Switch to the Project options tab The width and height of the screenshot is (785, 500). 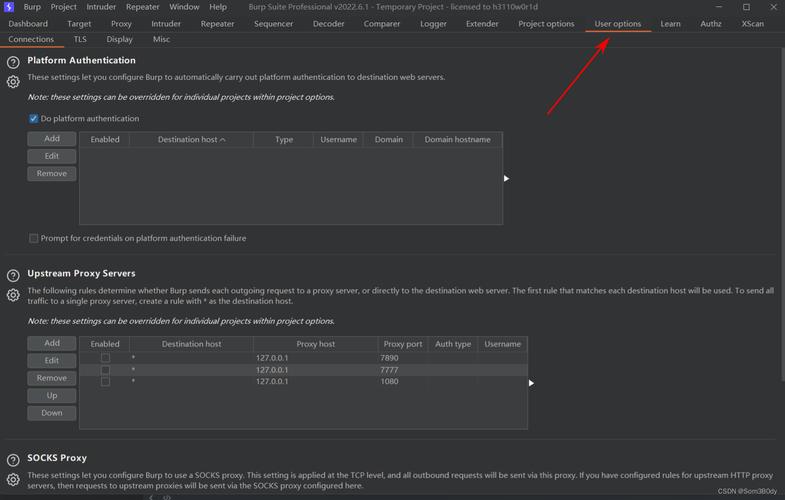(x=546, y=24)
